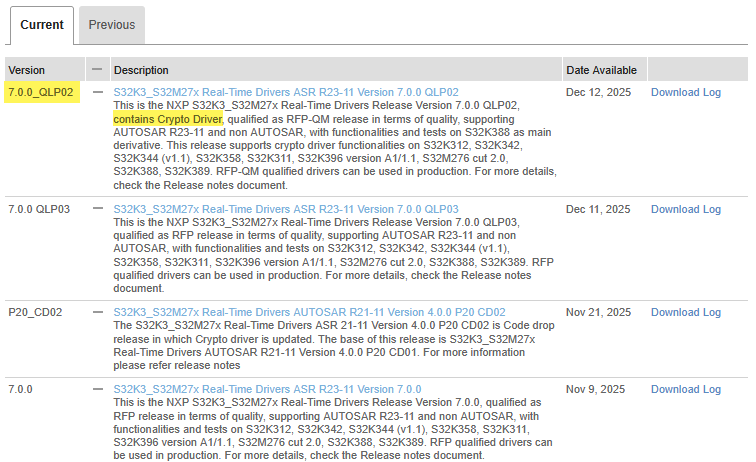Screen dimensions: 756x462
Task: Click the Nov 21, 2025 date cell
Action: [598, 313]
